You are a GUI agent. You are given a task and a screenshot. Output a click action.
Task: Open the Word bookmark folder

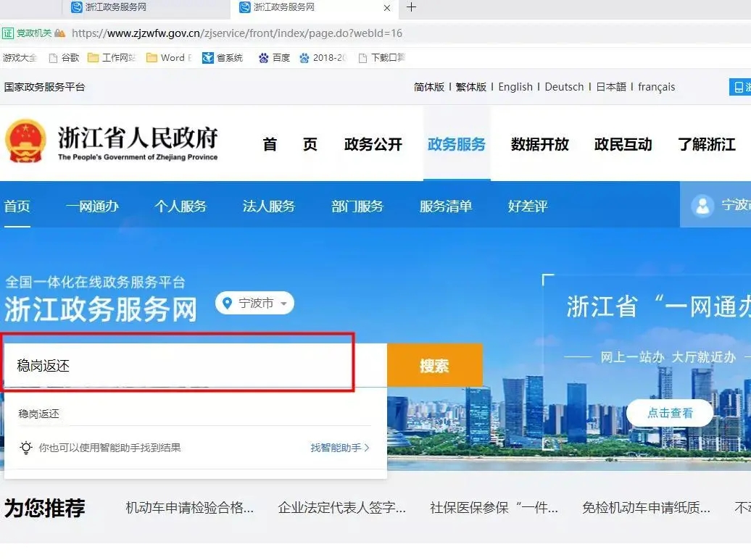[169, 58]
